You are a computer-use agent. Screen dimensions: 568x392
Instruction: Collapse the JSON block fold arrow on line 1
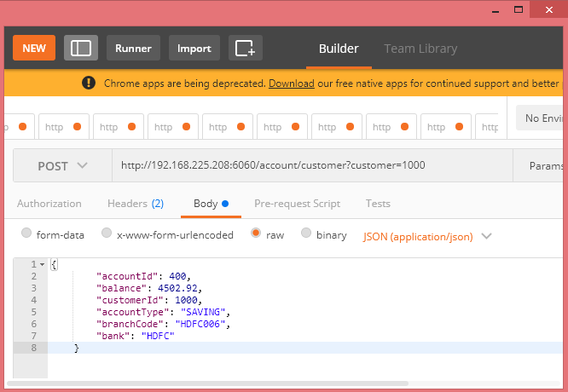[x=43, y=264]
